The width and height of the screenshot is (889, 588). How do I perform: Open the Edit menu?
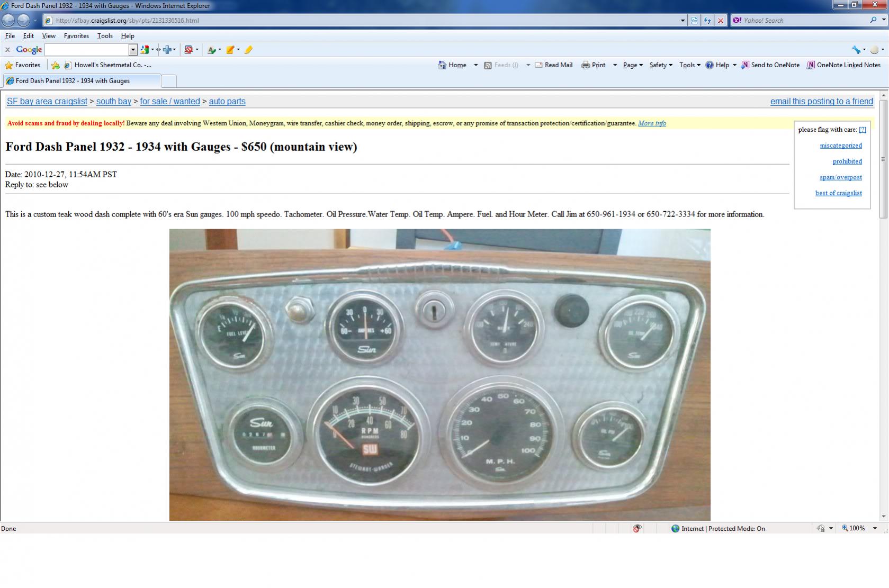28,36
